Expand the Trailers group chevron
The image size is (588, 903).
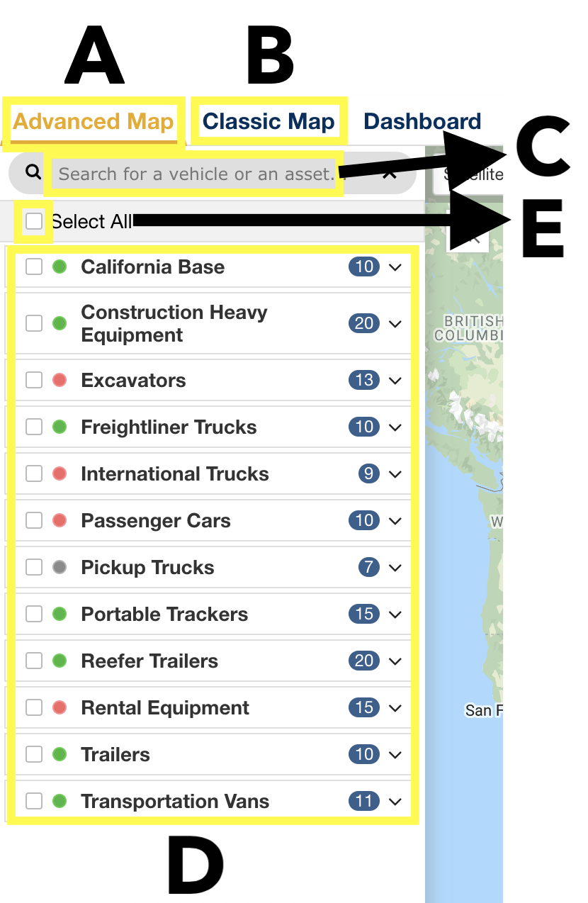[395, 755]
